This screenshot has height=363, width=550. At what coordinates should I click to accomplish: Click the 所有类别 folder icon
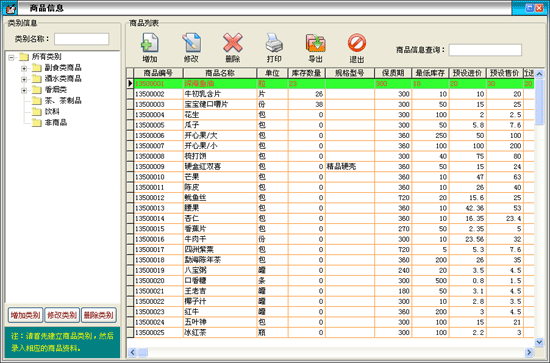24,56
